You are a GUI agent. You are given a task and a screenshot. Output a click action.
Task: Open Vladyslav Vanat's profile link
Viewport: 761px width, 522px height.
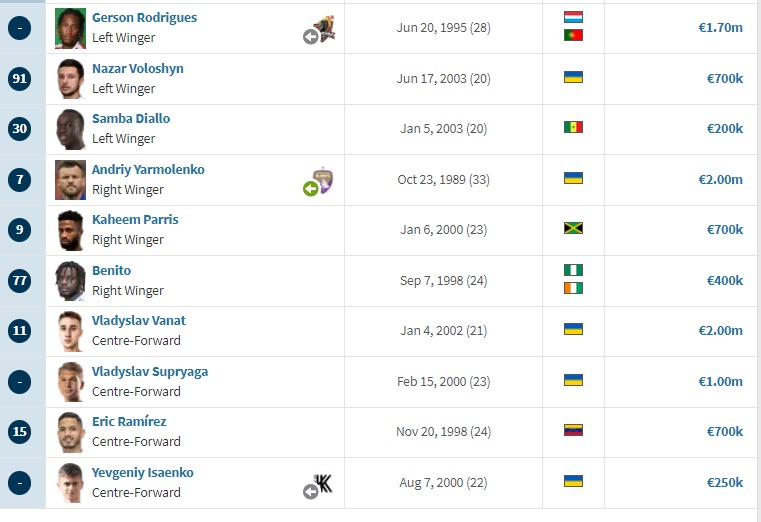click(x=139, y=321)
